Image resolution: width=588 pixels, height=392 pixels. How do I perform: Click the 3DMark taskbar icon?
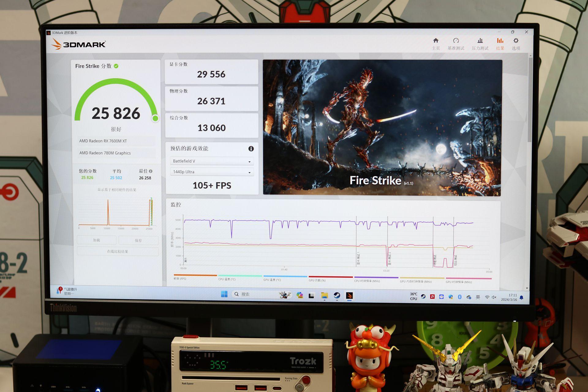349,296
